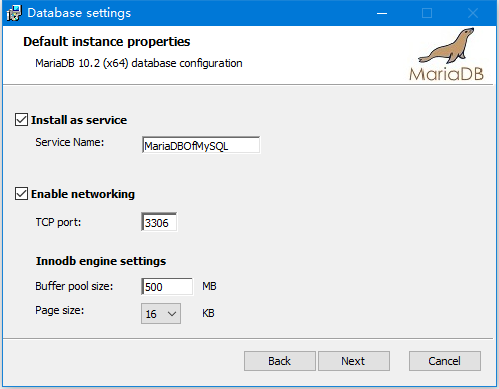Go back with the Back button
The height and width of the screenshot is (389, 499).
tap(280, 361)
